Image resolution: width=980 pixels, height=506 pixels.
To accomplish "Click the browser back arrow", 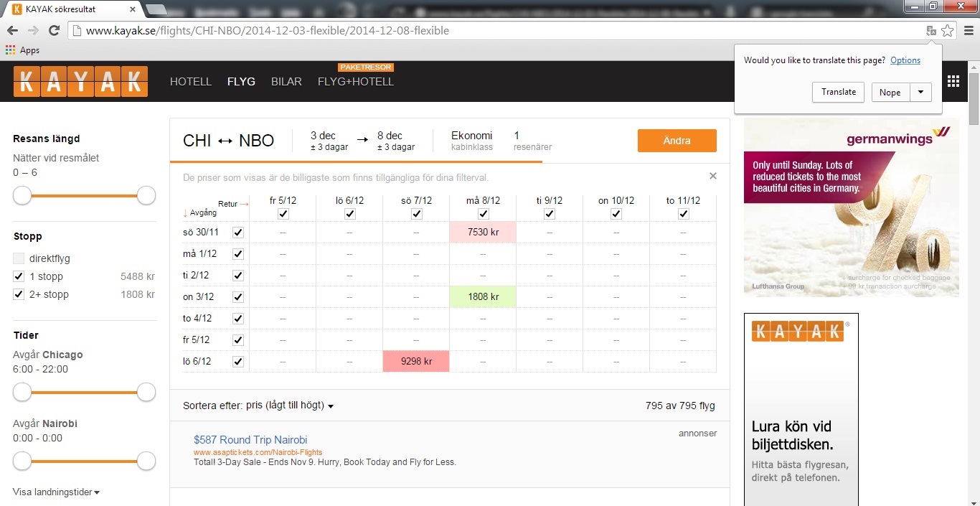I will coord(12,30).
